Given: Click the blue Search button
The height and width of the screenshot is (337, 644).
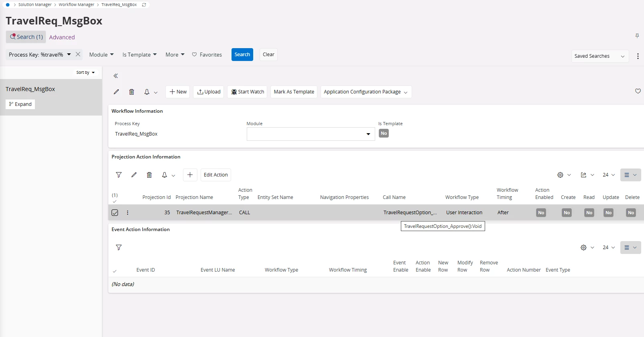Looking at the screenshot, I should click(242, 55).
